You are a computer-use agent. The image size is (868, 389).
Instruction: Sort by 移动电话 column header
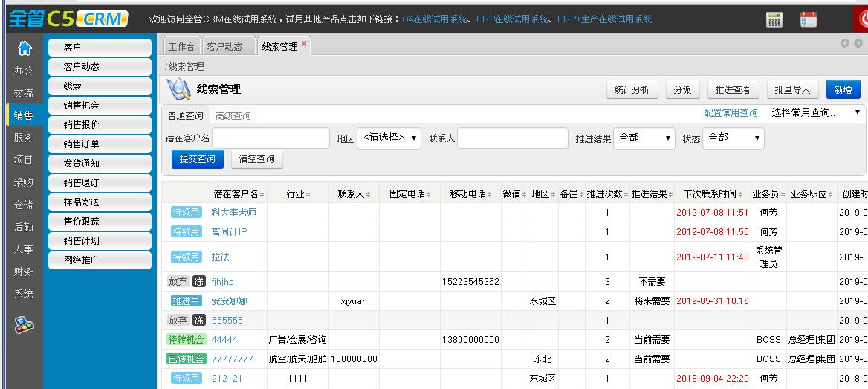(x=471, y=194)
